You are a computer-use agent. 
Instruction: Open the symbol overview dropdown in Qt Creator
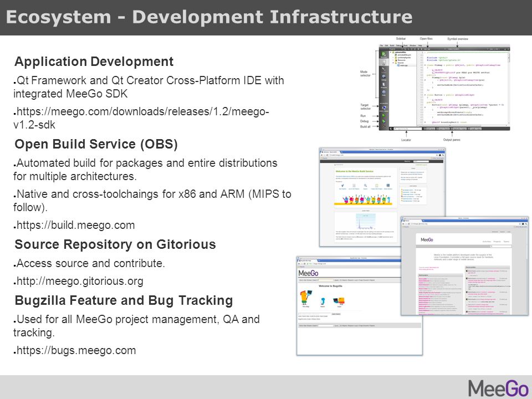[468, 49]
